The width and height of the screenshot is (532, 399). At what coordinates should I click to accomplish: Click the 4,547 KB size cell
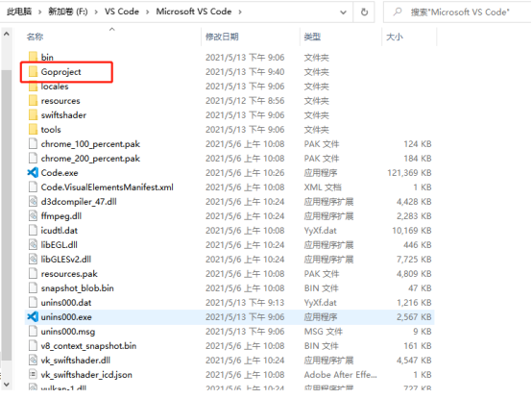(x=414, y=361)
